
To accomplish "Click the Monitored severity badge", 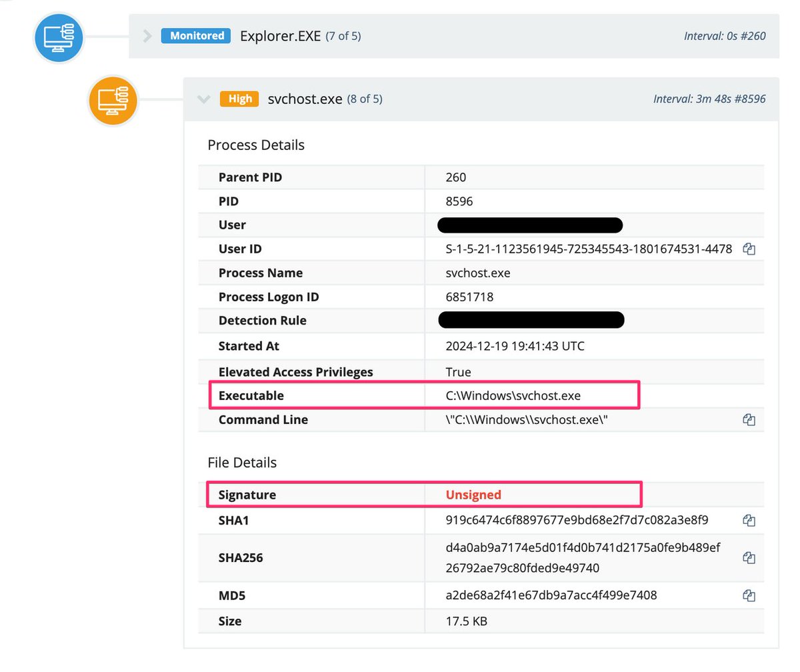I will click(196, 36).
